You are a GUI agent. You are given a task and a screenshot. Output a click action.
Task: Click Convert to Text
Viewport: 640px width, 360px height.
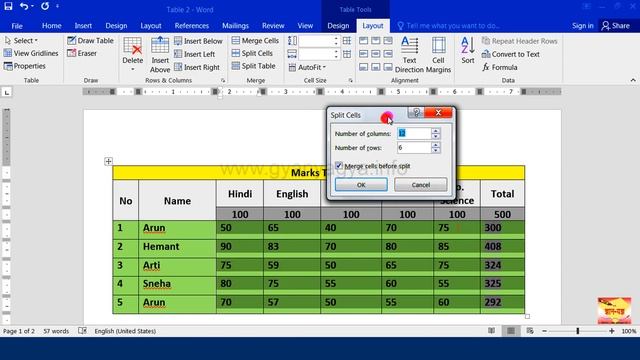coord(511,54)
